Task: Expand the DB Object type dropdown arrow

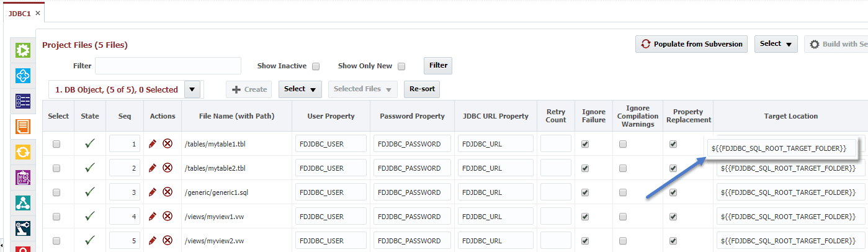Action: coord(193,89)
